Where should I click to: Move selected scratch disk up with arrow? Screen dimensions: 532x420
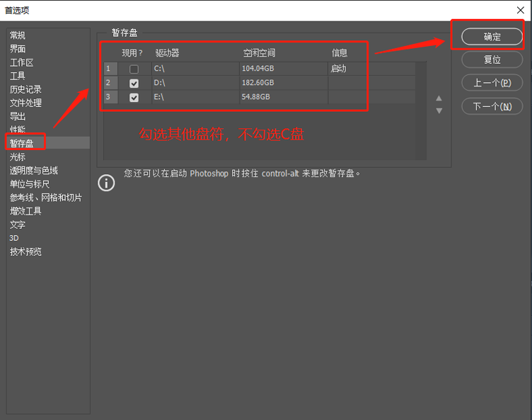[439, 98]
